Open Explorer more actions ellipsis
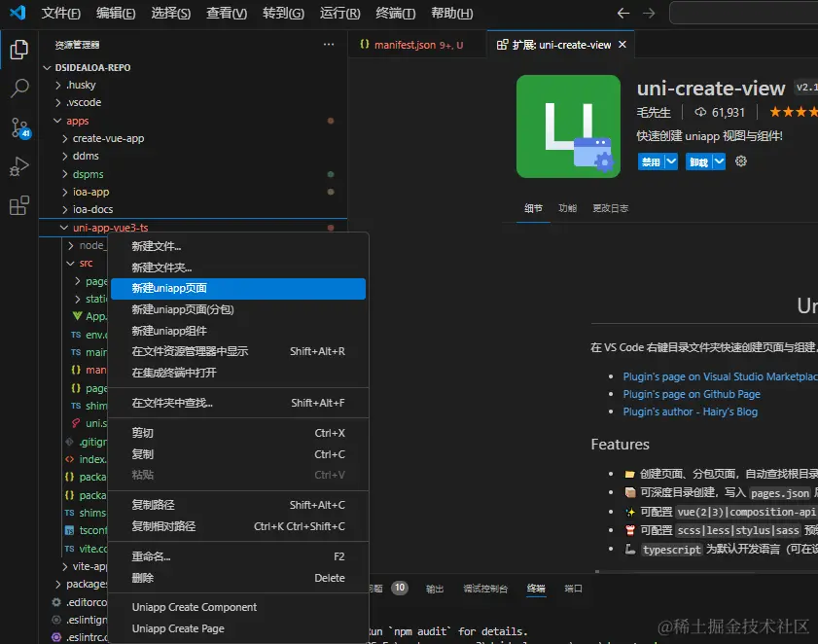Screen dimensions: 818x644 (x=329, y=45)
